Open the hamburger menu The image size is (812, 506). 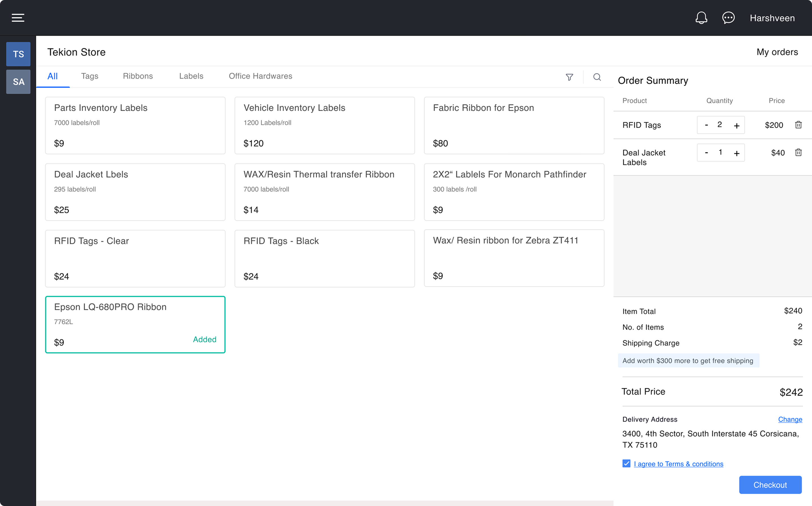coord(18,18)
